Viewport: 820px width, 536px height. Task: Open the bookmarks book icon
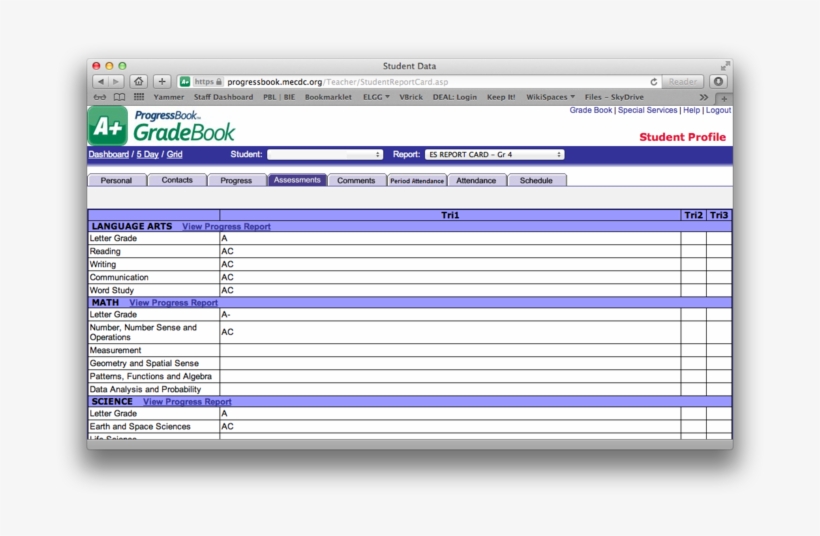pyautogui.click(x=120, y=97)
